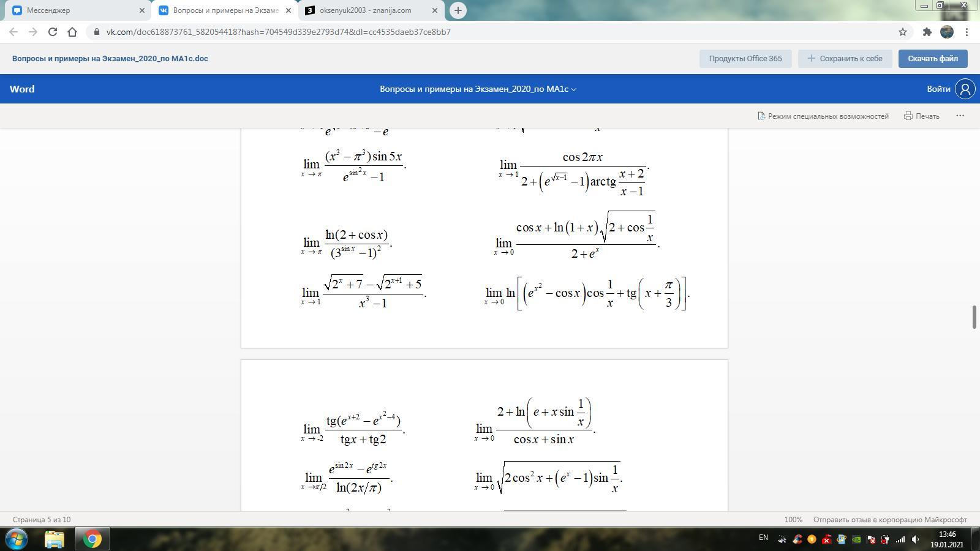Click the document filename link at top left
Viewport: 980px width, 551px height.
point(110,59)
